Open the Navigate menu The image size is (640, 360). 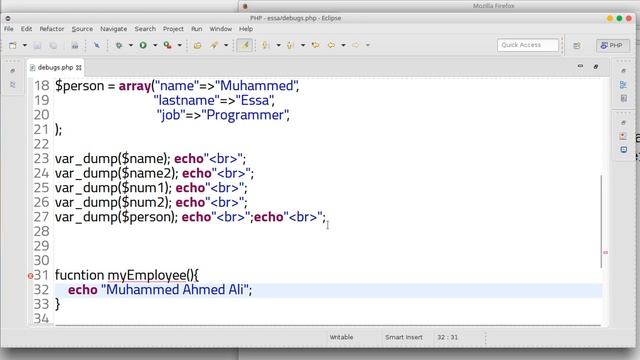coord(113,29)
